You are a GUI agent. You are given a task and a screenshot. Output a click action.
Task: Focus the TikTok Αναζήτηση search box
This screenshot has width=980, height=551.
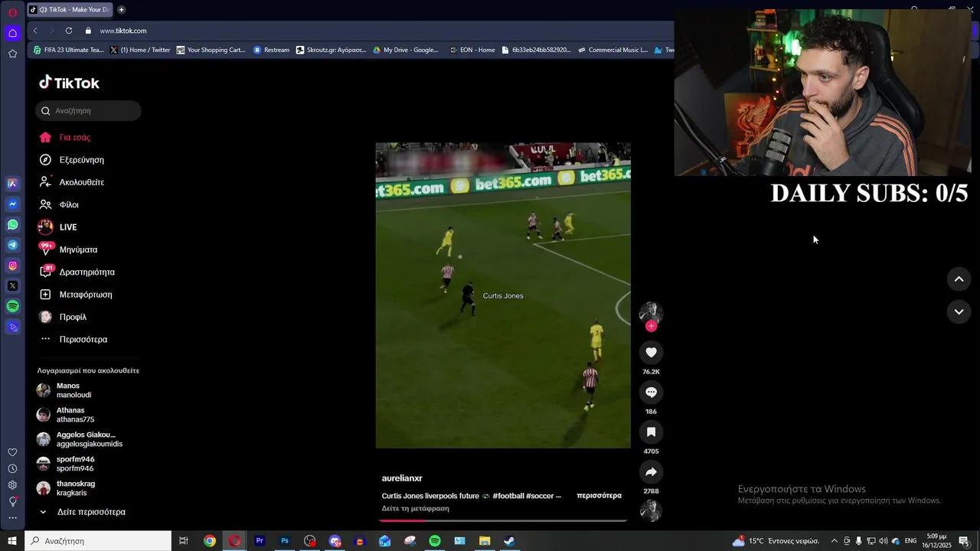(88, 111)
